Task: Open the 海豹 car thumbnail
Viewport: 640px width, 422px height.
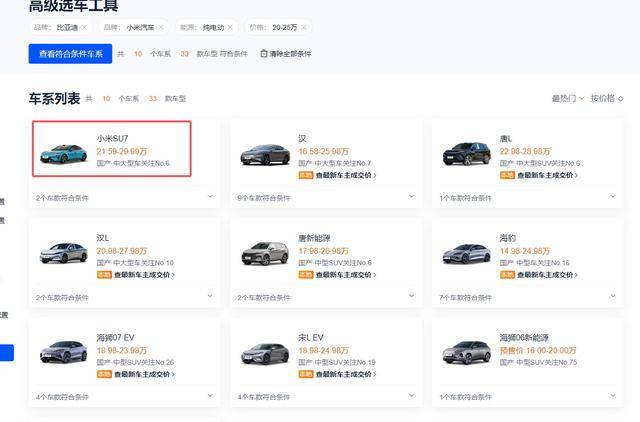Action: pos(467,253)
